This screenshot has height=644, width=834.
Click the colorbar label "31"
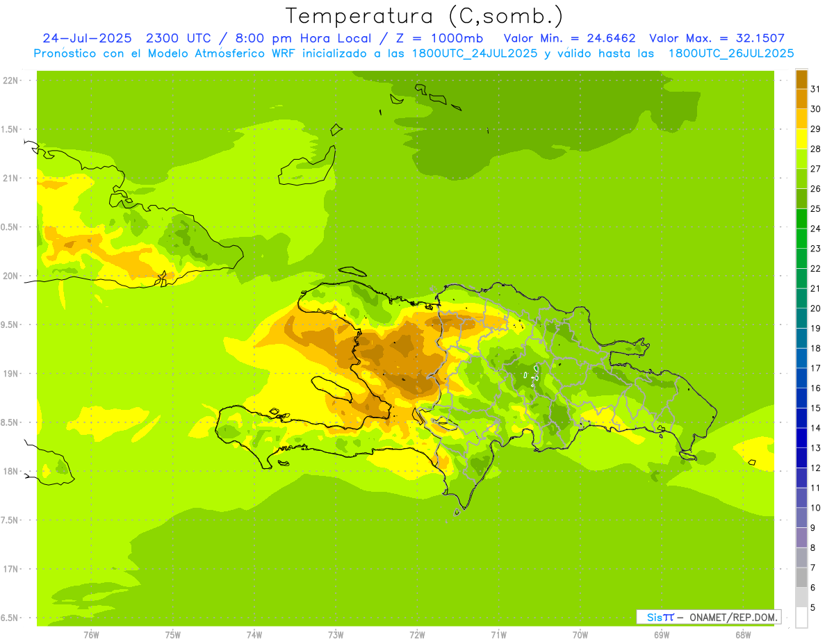(815, 89)
